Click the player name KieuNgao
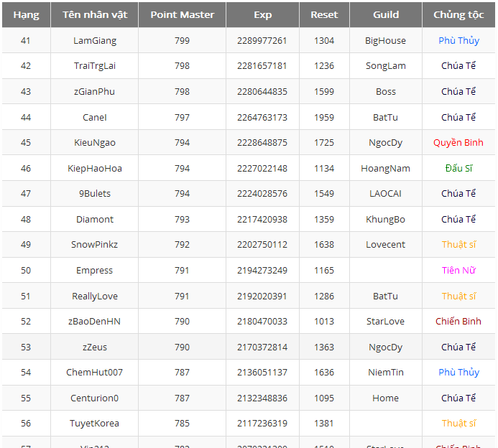498x448 pixels. click(94, 143)
